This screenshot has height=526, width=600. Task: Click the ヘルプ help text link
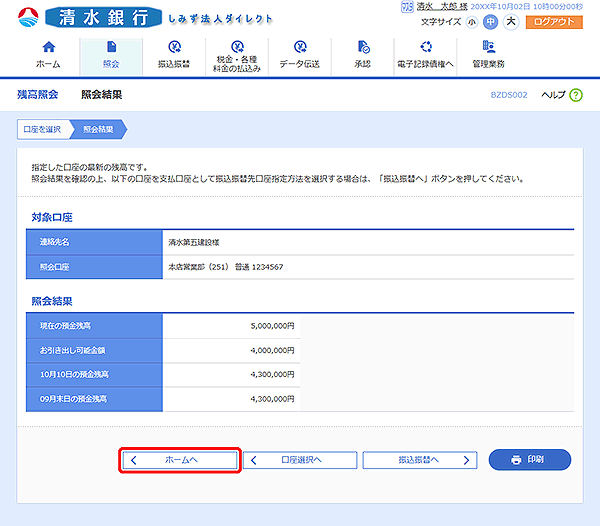tap(553, 94)
